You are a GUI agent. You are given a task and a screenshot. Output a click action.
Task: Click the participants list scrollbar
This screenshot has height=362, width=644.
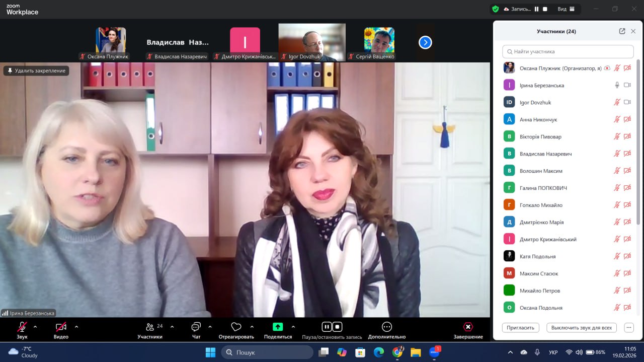click(x=638, y=141)
